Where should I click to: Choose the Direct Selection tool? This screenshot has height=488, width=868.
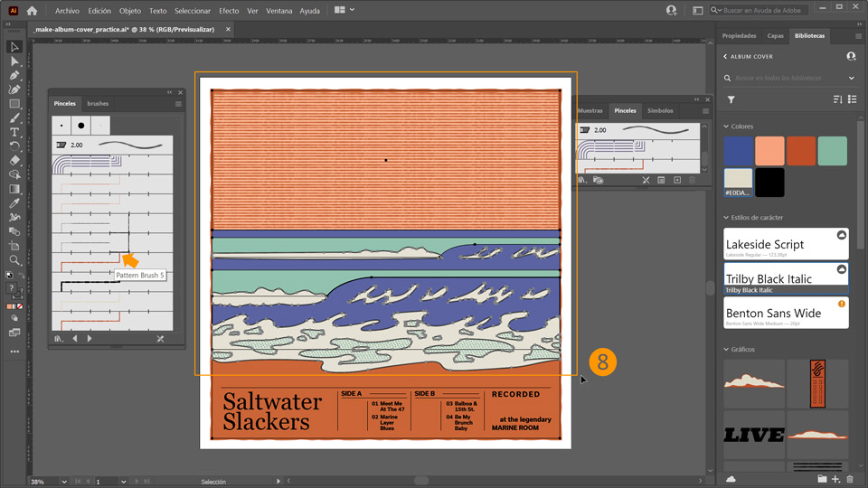[x=14, y=61]
